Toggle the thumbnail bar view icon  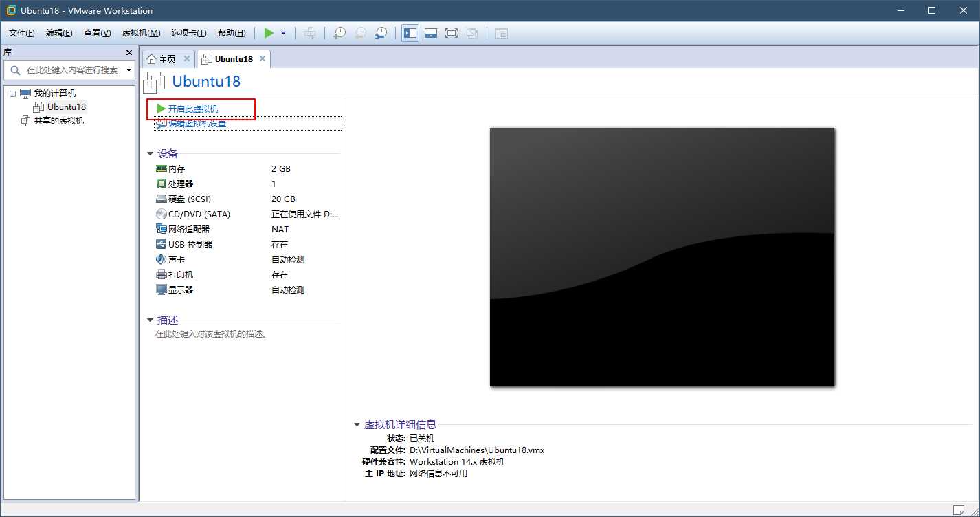coord(431,33)
